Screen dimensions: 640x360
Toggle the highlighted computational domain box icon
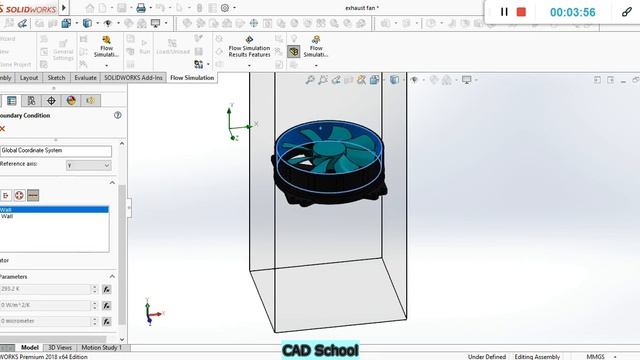pos(293,51)
